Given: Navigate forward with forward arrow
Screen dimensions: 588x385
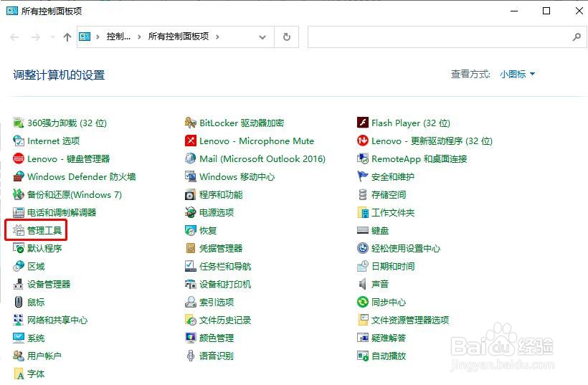Looking at the screenshot, I should (x=36, y=37).
